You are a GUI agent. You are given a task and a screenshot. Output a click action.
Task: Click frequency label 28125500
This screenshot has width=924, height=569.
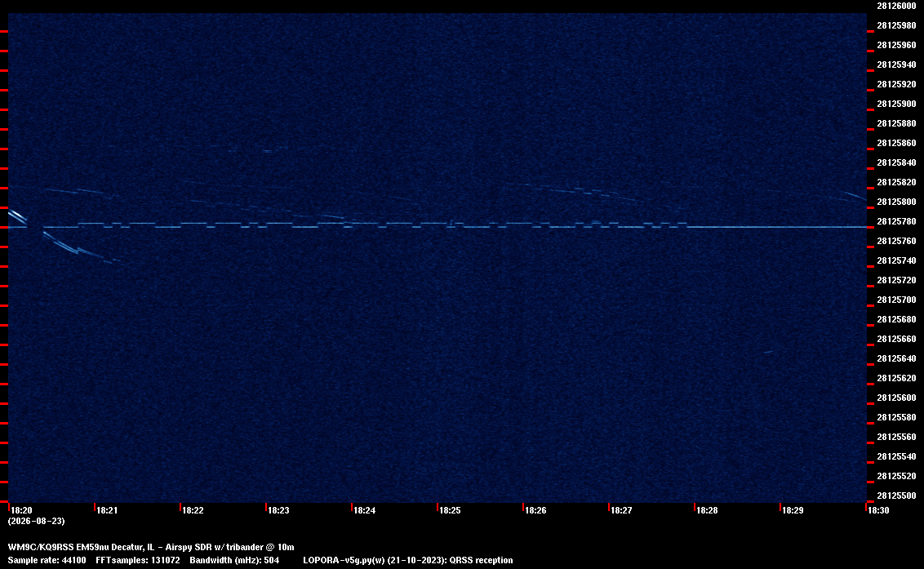[896, 496]
